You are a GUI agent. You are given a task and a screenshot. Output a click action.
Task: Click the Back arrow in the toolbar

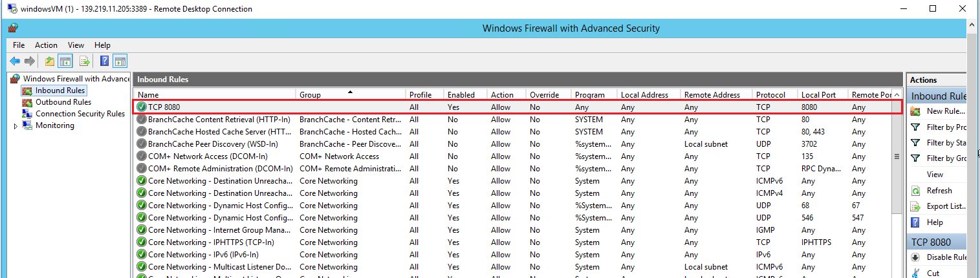(x=14, y=61)
